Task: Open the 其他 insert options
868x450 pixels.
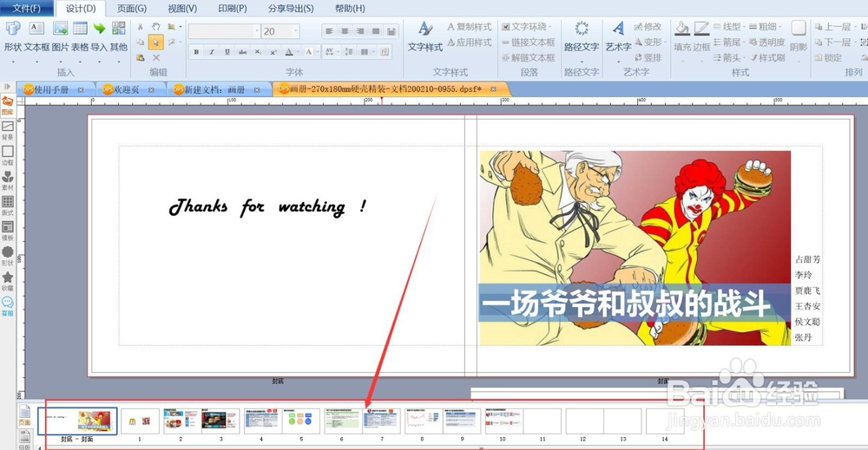Action: coord(118,36)
